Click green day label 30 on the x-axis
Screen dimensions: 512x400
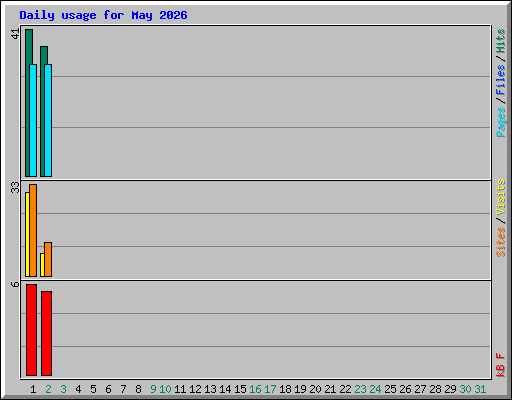click(x=465, y=389)
